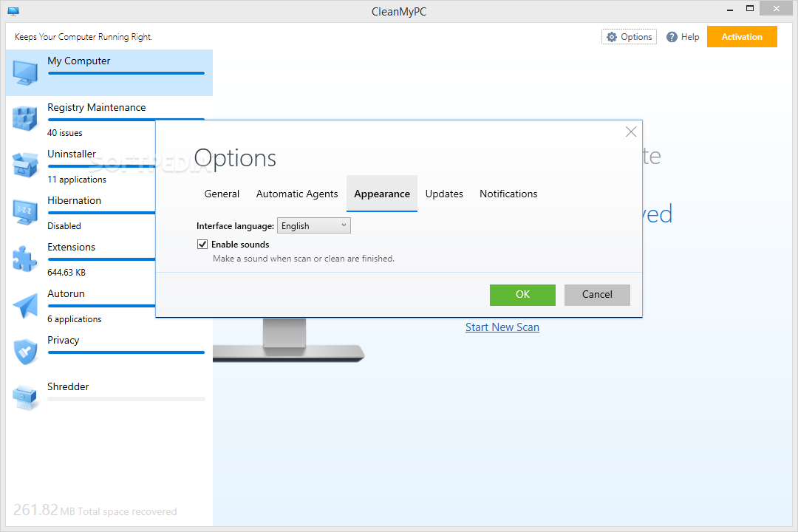Screen dimensions: 798x532
Task: Click the '11 applications' text
Action: [x=77, y=180]
